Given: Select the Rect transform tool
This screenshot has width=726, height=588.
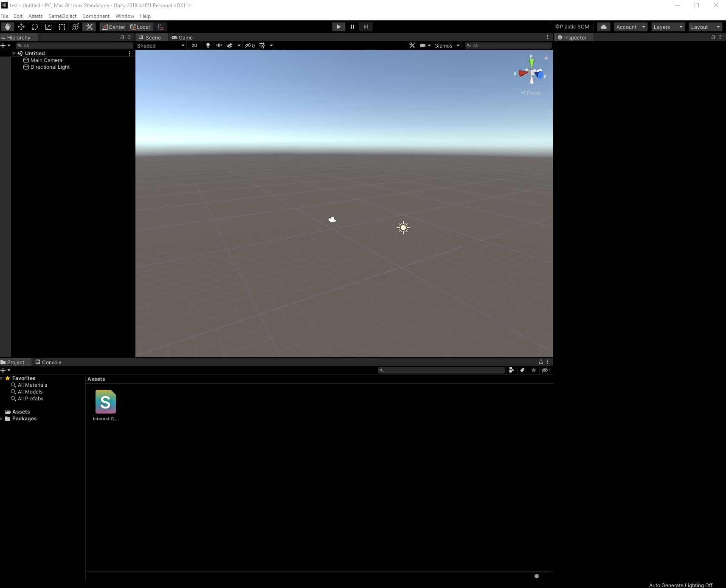Looking at the screenshot, I should pos(62,26).
